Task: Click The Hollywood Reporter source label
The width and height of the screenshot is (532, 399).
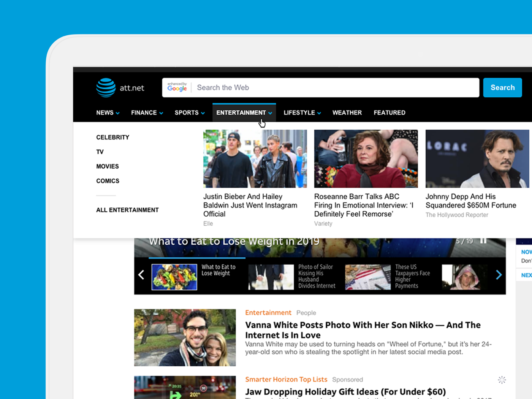Action: click(x=457, y=215)
